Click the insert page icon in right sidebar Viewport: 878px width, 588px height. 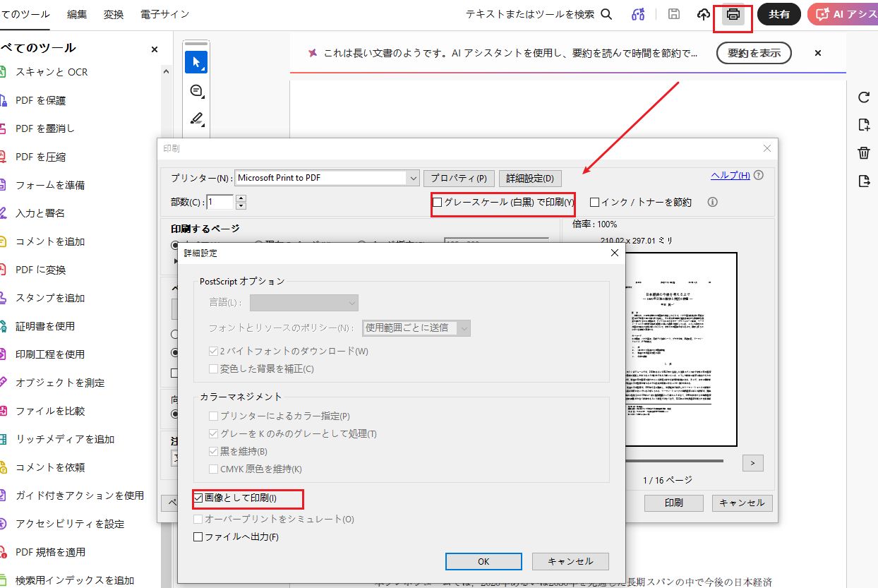tap(863, 125)
